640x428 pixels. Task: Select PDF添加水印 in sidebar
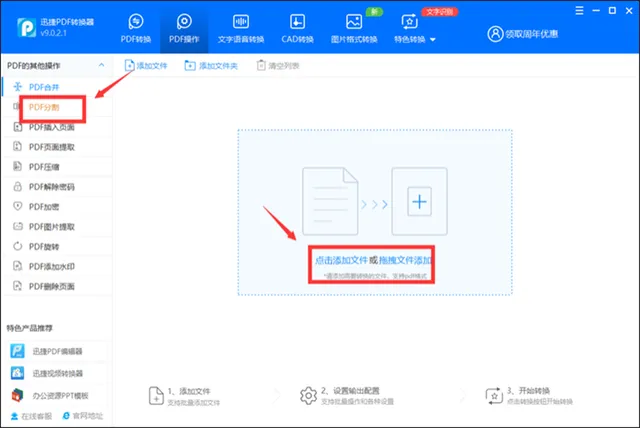57,266
